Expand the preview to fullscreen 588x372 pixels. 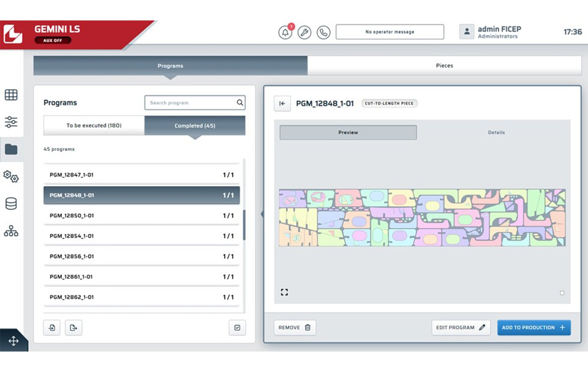point(285,292)
